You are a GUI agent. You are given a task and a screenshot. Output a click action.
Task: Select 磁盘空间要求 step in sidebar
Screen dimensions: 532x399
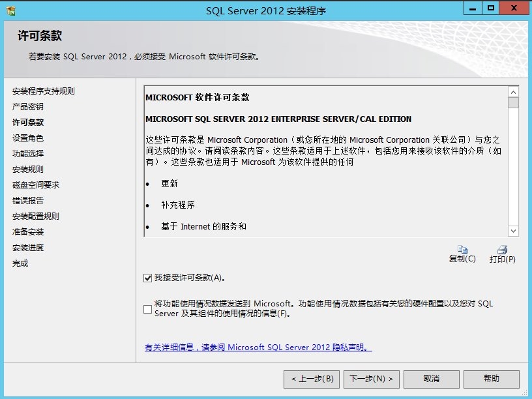[36, 185]
